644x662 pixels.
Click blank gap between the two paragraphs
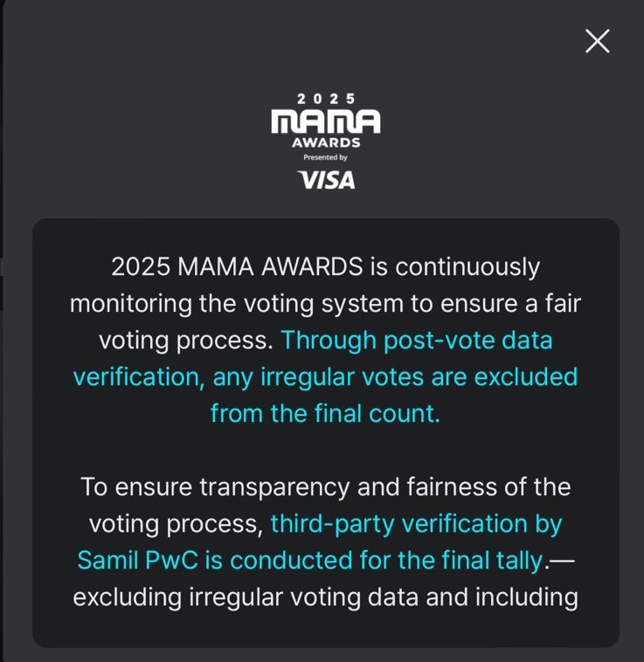(325, 450)
